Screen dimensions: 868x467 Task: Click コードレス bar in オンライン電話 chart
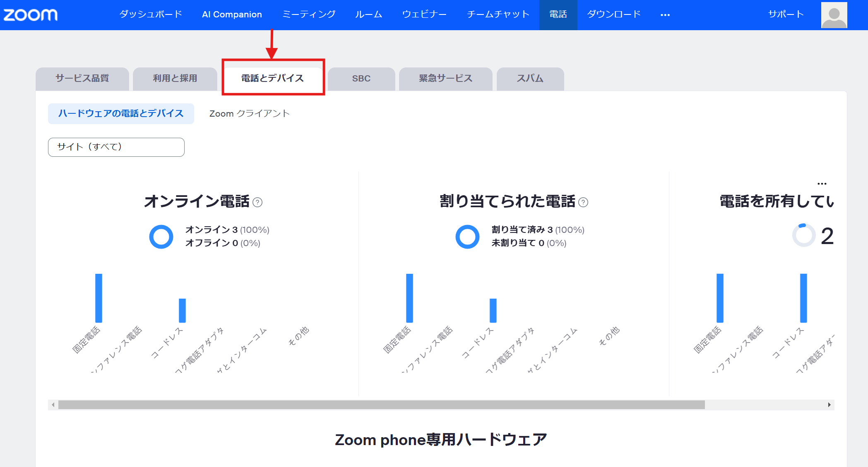coord(182,310)
